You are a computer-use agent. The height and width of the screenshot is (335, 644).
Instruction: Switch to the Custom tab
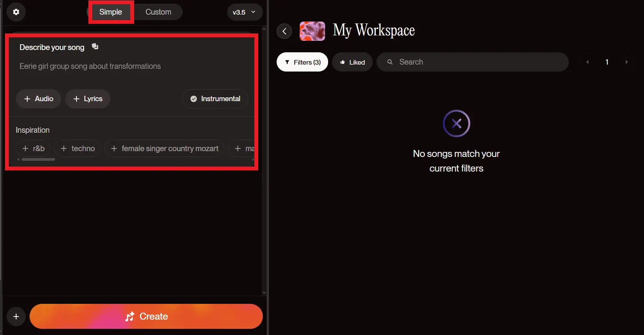coord(158,12)
